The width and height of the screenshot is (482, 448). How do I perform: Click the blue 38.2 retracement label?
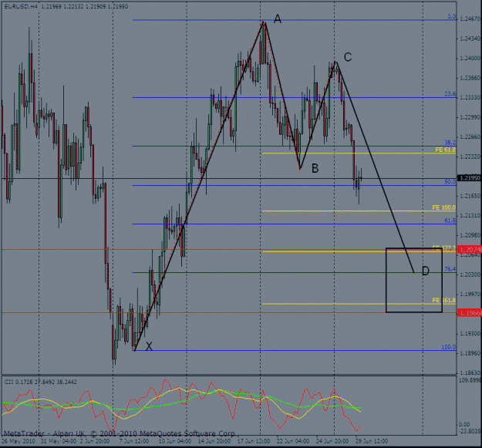(x=450, y=143)
